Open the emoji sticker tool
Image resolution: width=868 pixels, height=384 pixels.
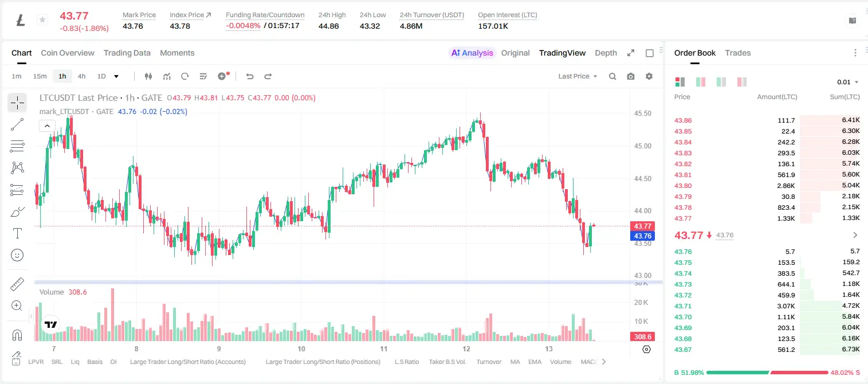(x=17, y=255)
